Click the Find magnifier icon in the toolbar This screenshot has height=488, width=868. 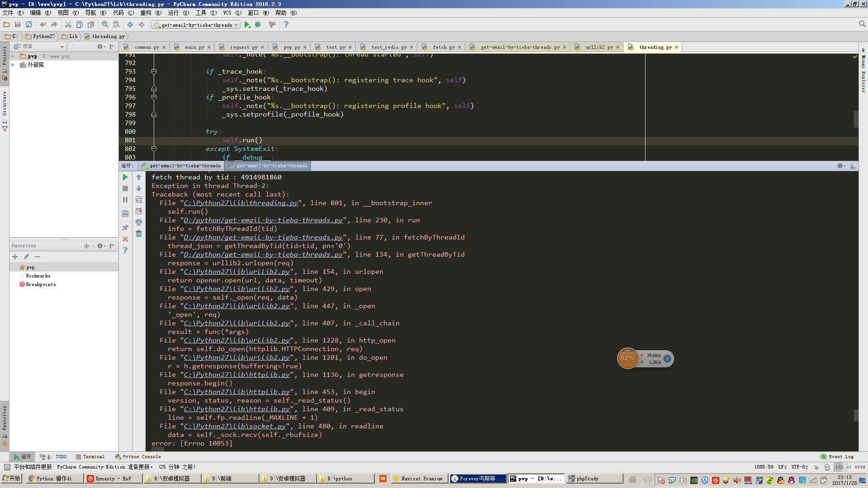click(x=105, y=25)
